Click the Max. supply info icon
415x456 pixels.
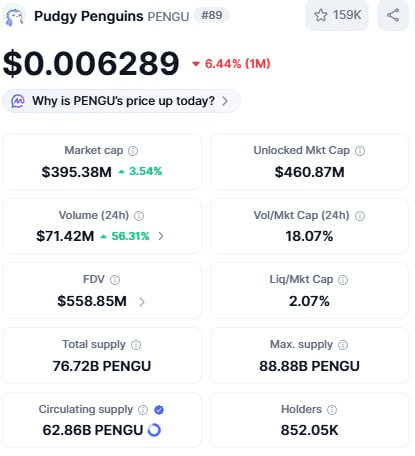pos(343,345)
